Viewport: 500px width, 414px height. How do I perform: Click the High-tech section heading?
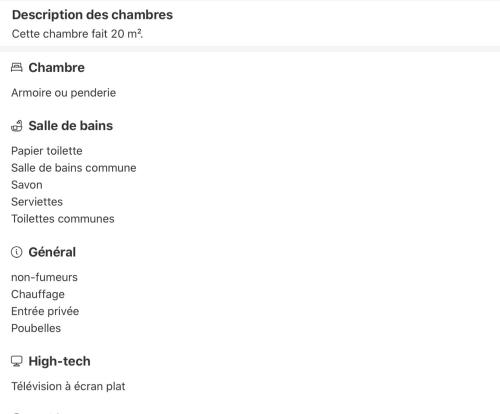coord(59,361)
